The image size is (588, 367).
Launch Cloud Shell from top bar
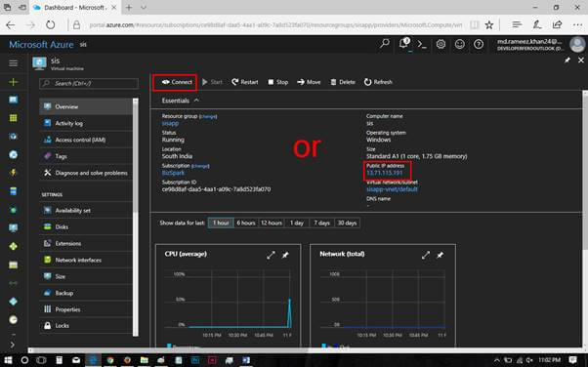422,44
